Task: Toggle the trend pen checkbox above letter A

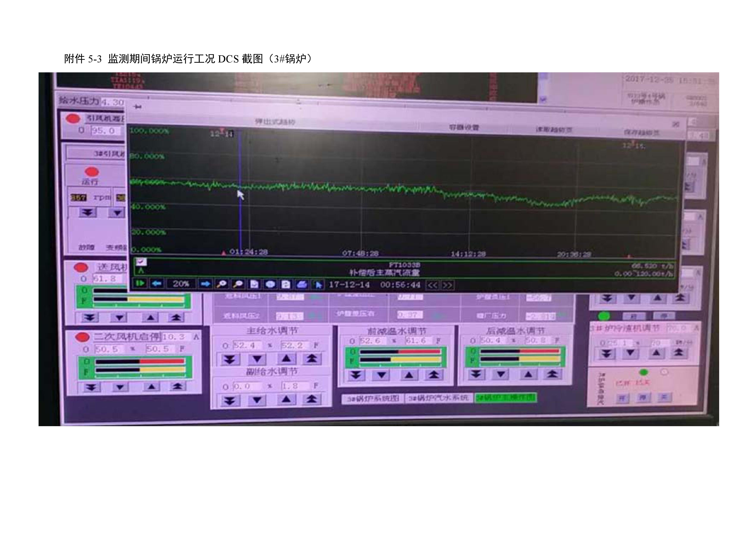Action: click(141, 262)
